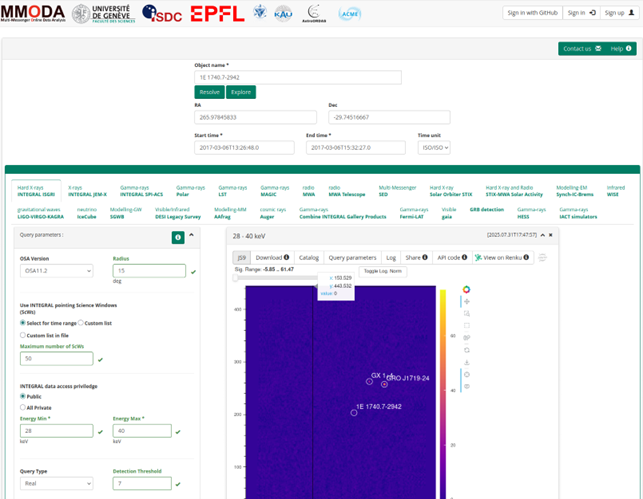
Task: Click the EPFL logo in the header
Action: (x=217, y=13)
